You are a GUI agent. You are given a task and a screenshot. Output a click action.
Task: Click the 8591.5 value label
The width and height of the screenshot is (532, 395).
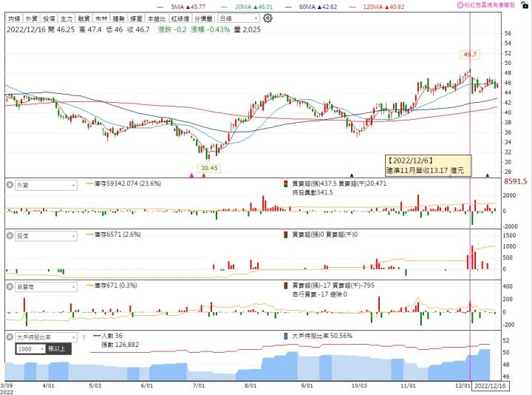point(516,181)
